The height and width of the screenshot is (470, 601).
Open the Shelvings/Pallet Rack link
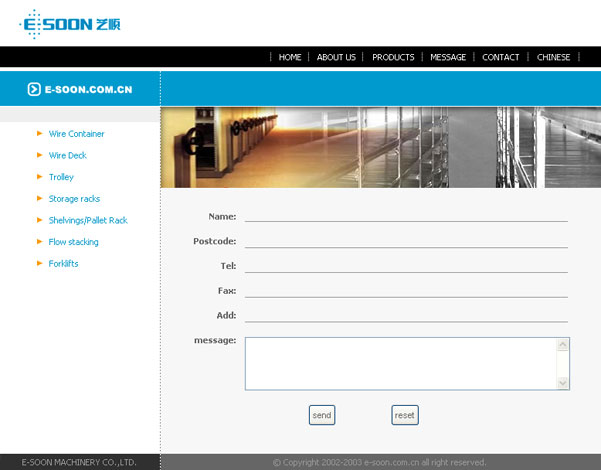tap(88, 220)
